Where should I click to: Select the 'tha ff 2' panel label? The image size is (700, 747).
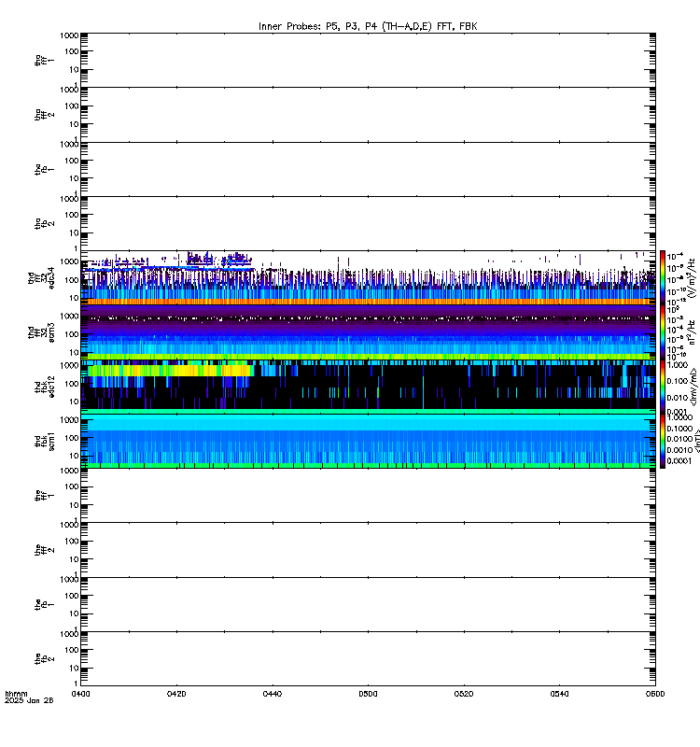(x=44, y=115)
